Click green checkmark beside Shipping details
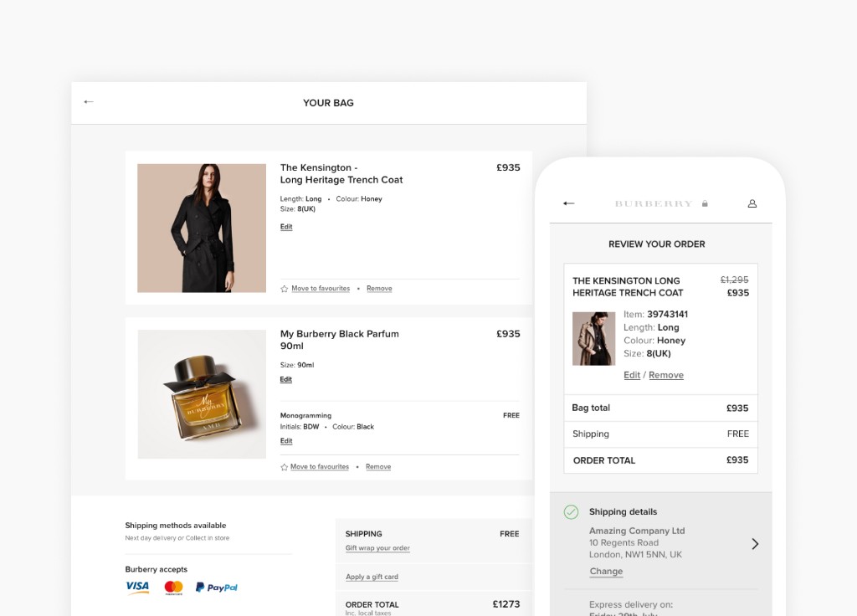857x616 pixels. pos(571,512)
